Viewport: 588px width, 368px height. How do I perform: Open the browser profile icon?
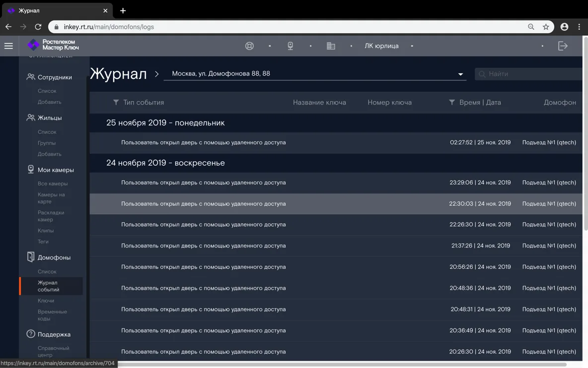(564, 27)
